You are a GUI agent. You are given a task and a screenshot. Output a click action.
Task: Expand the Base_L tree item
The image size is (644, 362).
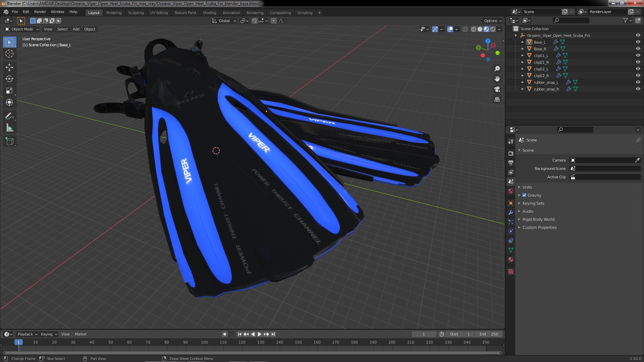[x=523, y=42]
